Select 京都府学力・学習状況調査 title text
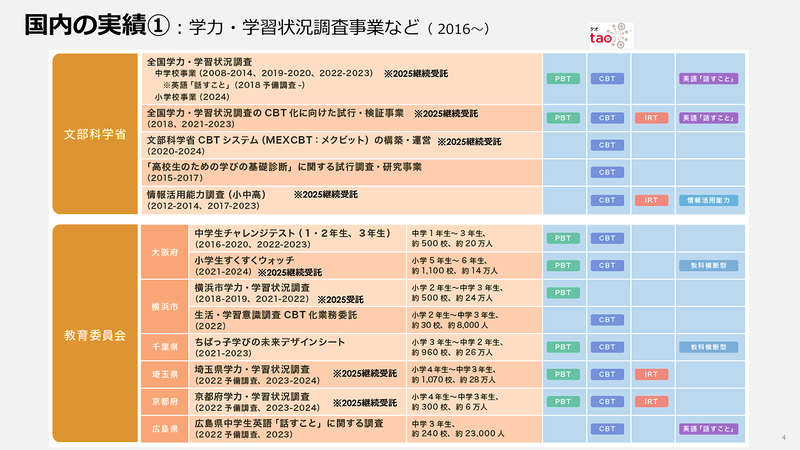The width and height of the screenshot is (800, 450). (x=252, y=396)
